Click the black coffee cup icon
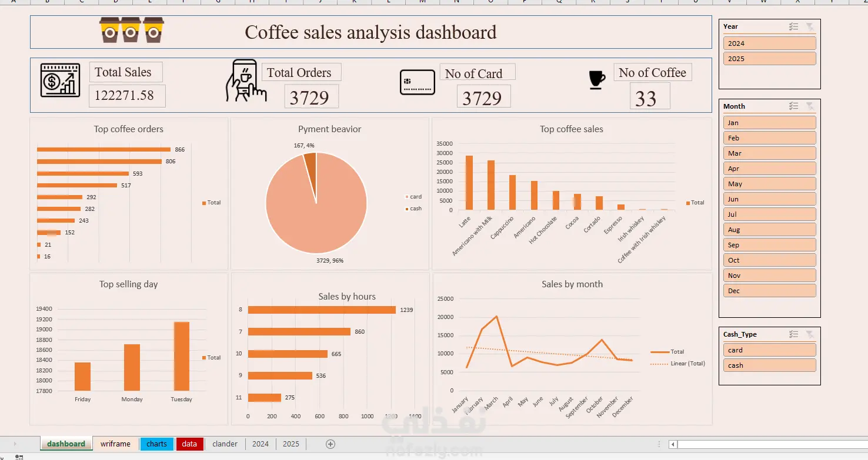Image resolution: width=868 pixels, height=460 pixels. pos(597,80)
